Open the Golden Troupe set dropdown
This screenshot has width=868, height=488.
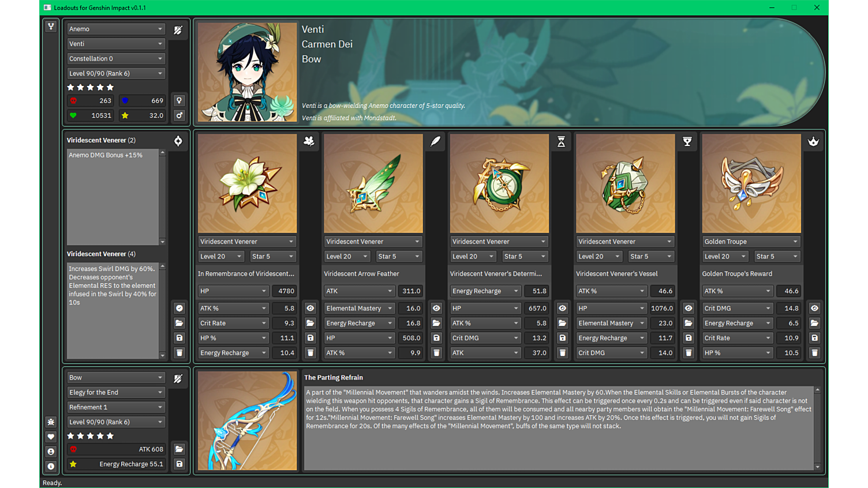point(751,242)
